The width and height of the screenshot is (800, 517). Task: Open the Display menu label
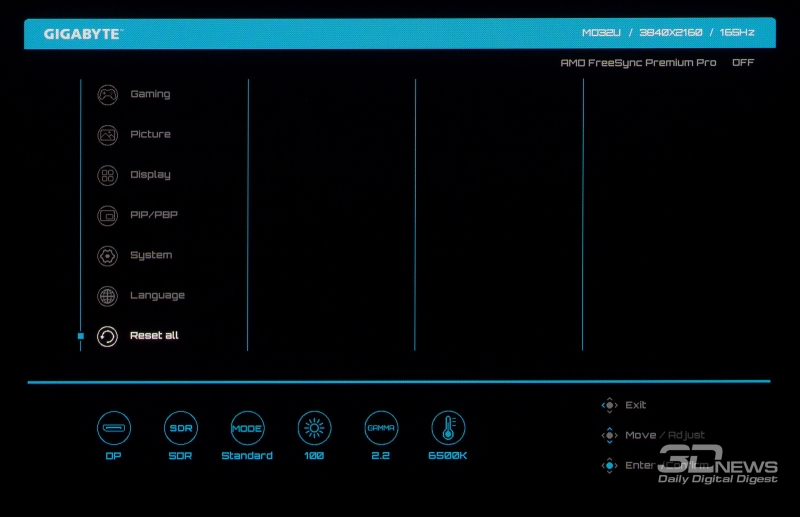(150, 175)
